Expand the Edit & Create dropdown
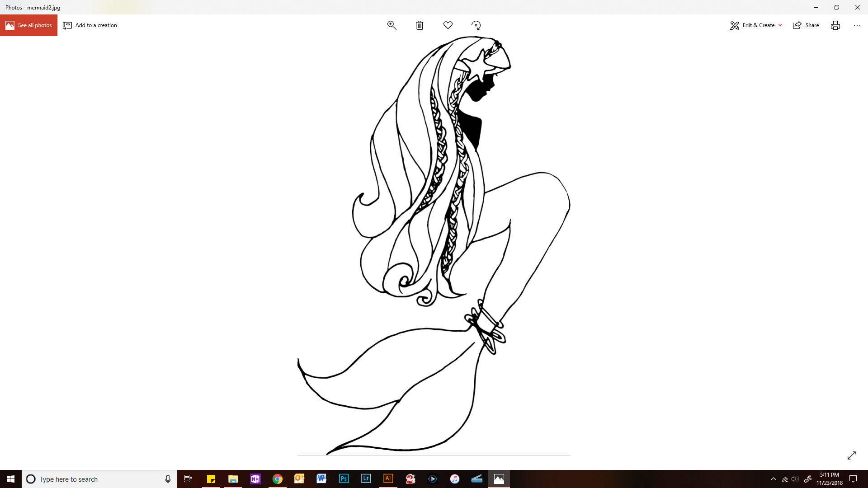Screen dimensions: 868x488 (780, 25)
